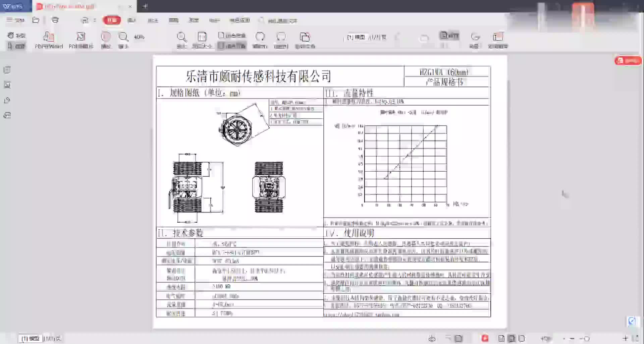Open a new tab with plus button

point(145,6)
